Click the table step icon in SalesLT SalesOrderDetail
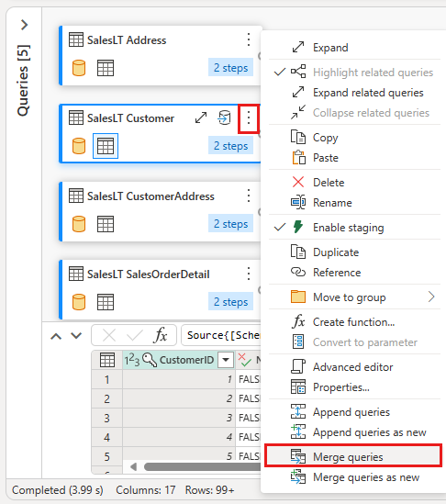446x504 pixels. [x=106, y=302]
